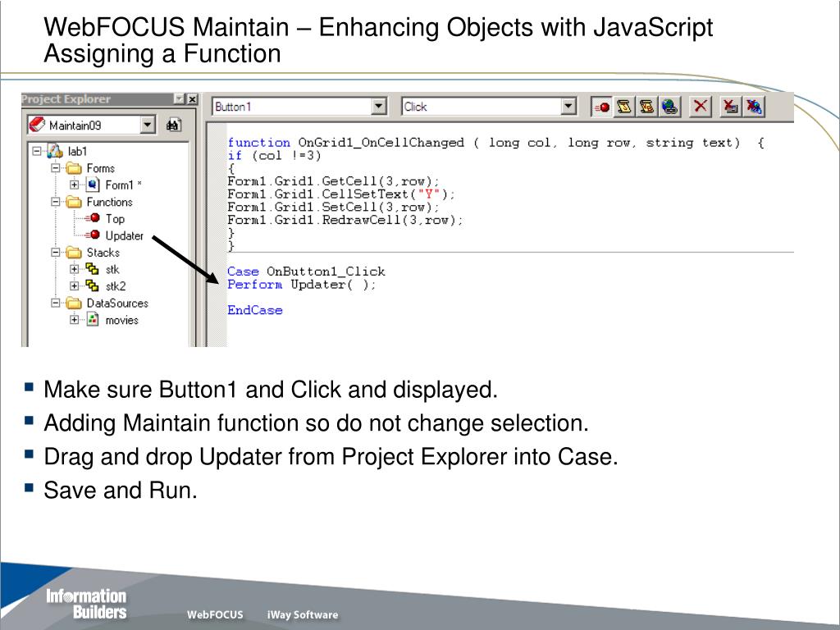The height and width of the screenshot is (630, 840).
Task: Click the WebFOCUS footer text
Action: [215, 614]
